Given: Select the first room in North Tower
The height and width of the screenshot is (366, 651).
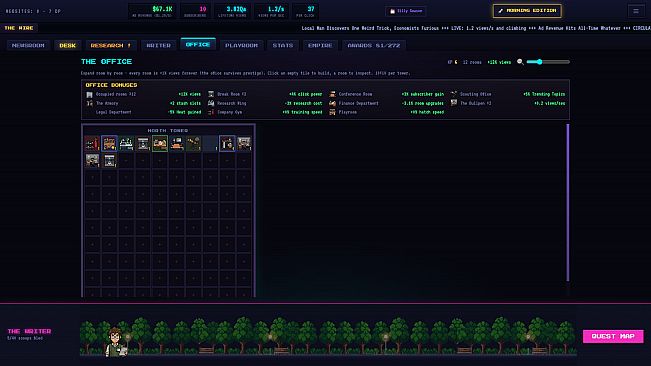Looking at the screenshot, I should tap(92, 144).
